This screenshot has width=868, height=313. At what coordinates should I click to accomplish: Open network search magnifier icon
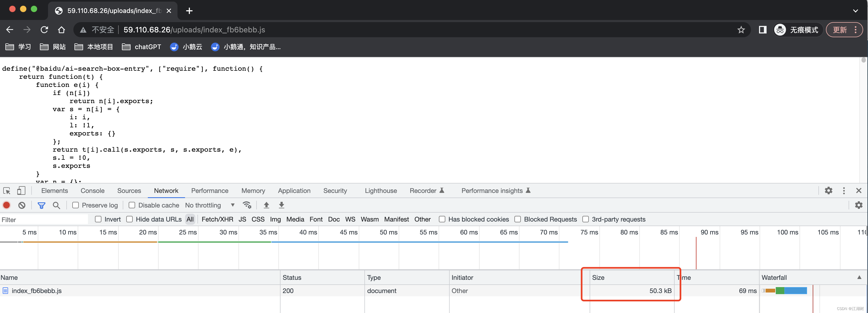click(x=56, y=205)
